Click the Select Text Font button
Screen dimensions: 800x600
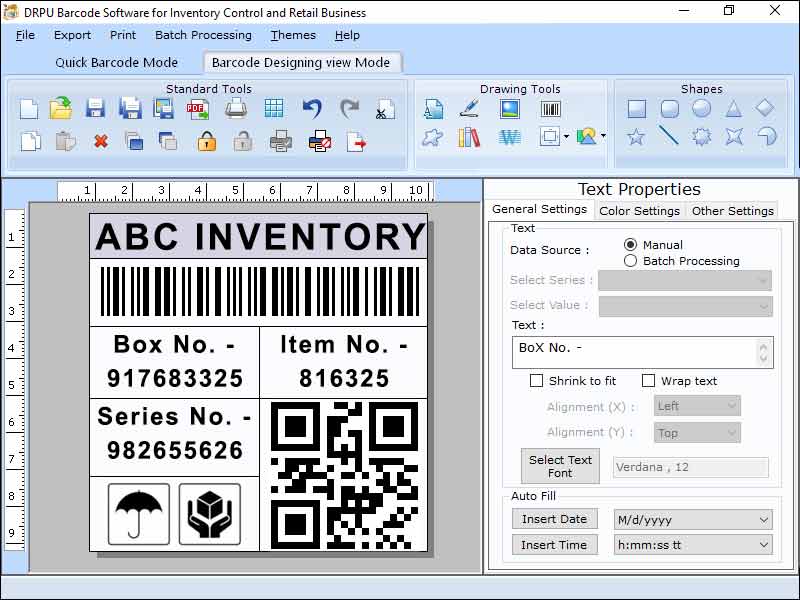coord(559,466)
